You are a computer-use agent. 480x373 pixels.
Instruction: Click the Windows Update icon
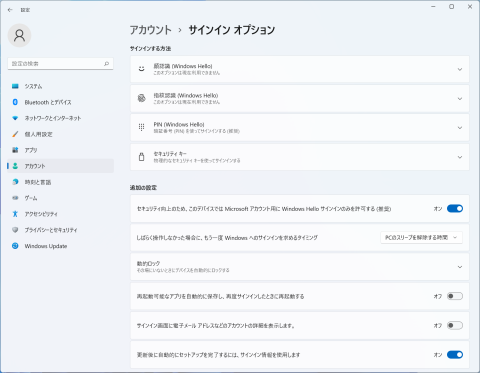pyautogui.click(x=15, y=246)
